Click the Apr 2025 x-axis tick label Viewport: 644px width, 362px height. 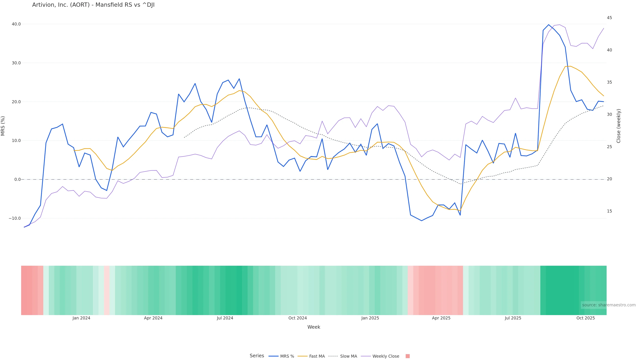(441, 318)
